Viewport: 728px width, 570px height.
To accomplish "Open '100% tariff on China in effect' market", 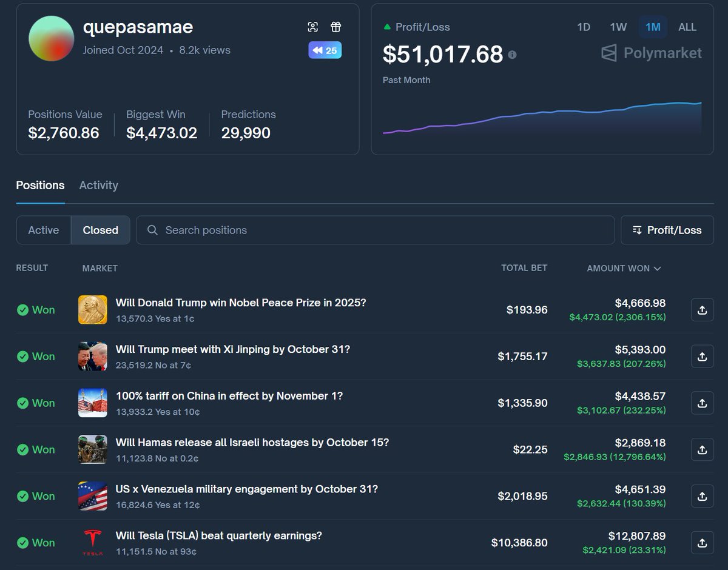I will tap(229, 396).
